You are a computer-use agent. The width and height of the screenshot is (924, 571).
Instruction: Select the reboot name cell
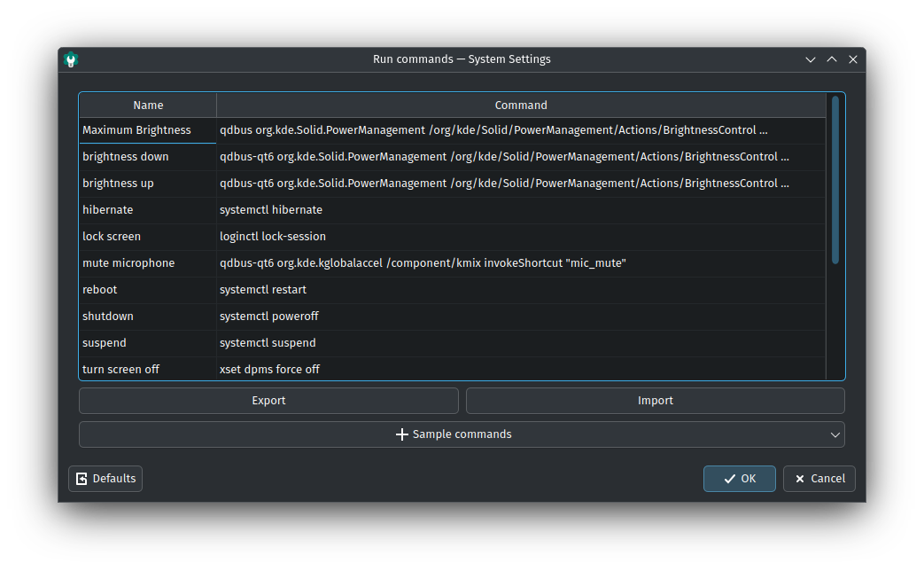coord(148,290)
